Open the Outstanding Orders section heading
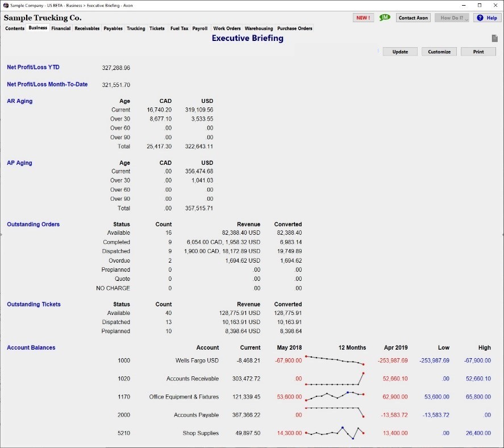504x448 pixels. tap(33, 225)
